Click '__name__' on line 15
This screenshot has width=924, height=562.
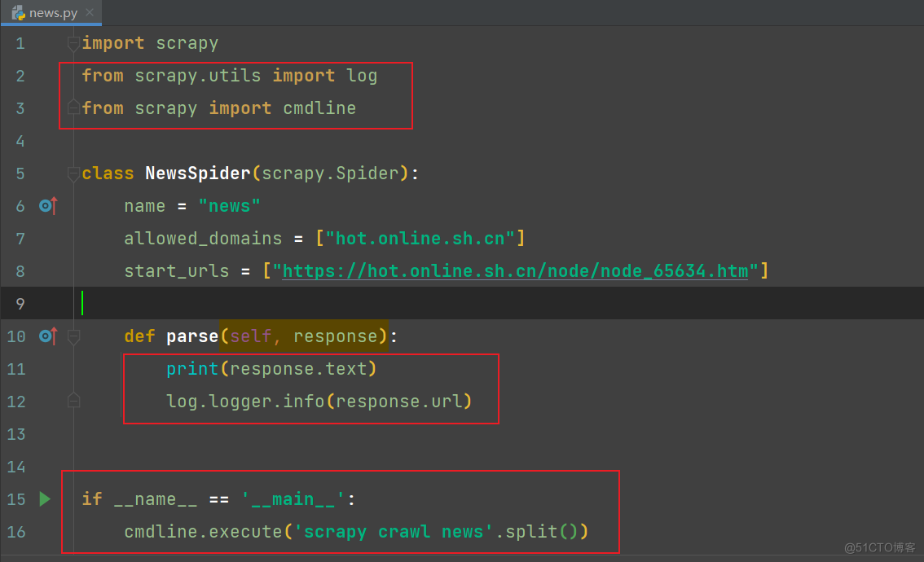[155, 499]
